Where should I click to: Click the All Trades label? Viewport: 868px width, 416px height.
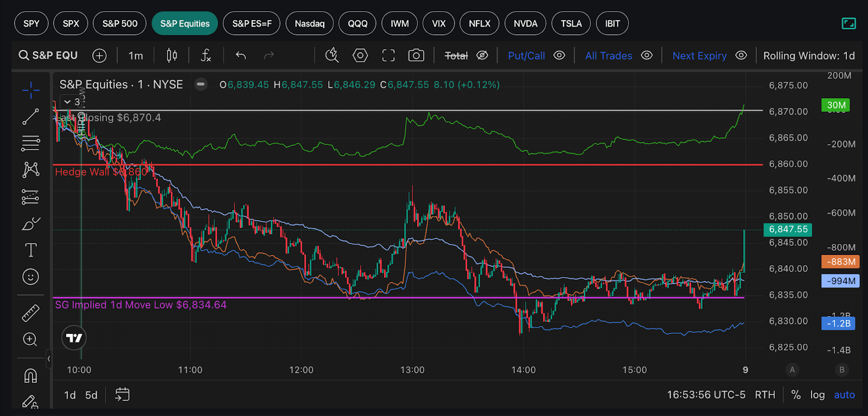coord(609,55)
